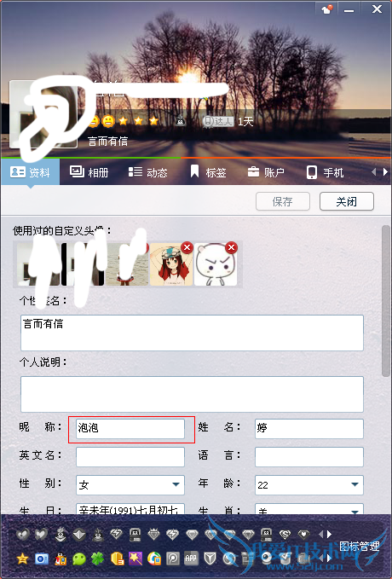Focus the 昵称 nickname field
Image resolution: width=392 pixels, height=579 pixels.
coord(130,429)
